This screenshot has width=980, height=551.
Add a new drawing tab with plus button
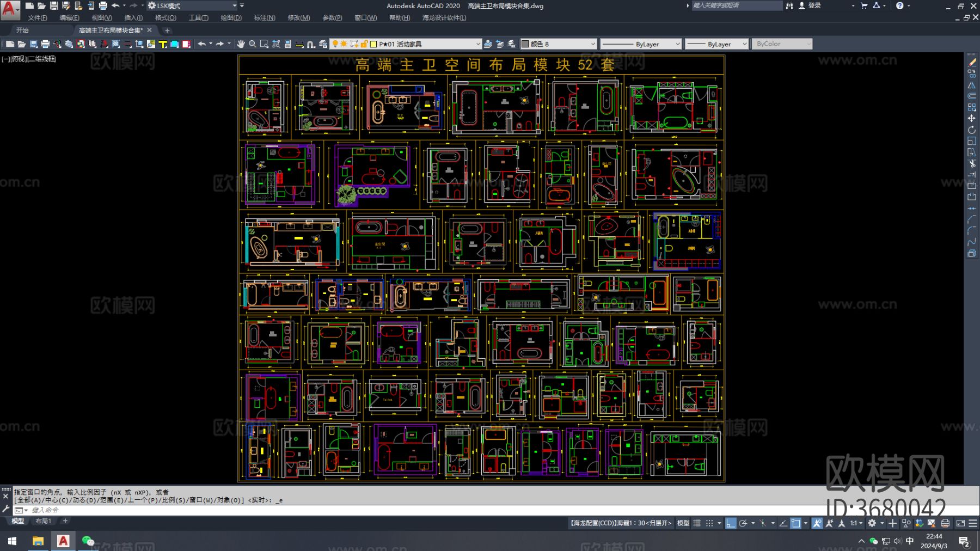pyautogui.click(x=167, y=30)
